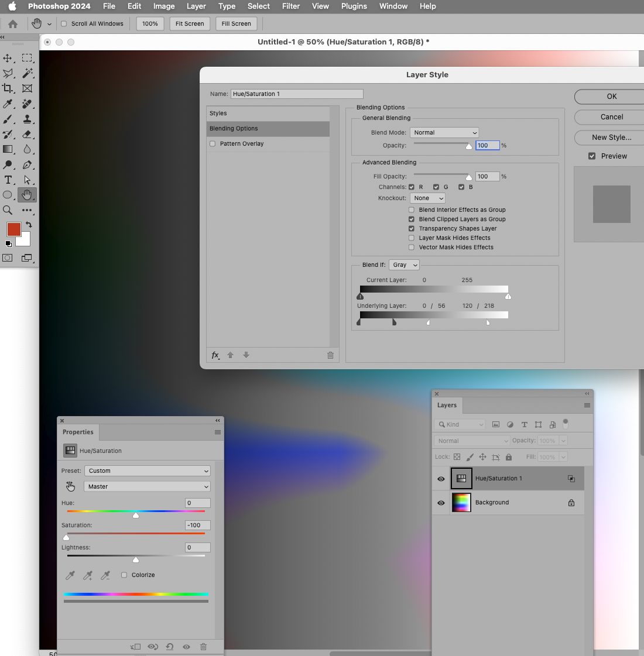
Task: Open the Preset dropdown showing Custom
Action: tap(146, 470)
